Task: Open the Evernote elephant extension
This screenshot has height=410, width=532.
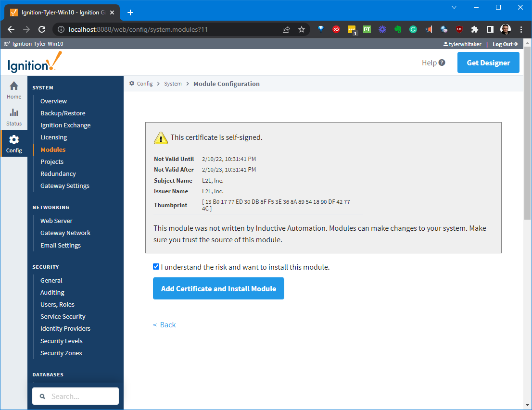Action: pos(398,29)
